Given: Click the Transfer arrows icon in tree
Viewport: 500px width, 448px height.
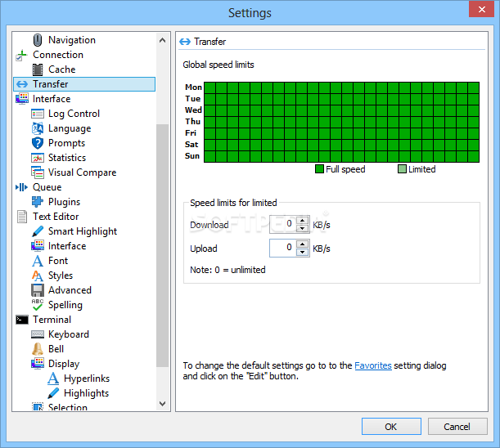Looking at the screenshot, I should tap(22, 84).
